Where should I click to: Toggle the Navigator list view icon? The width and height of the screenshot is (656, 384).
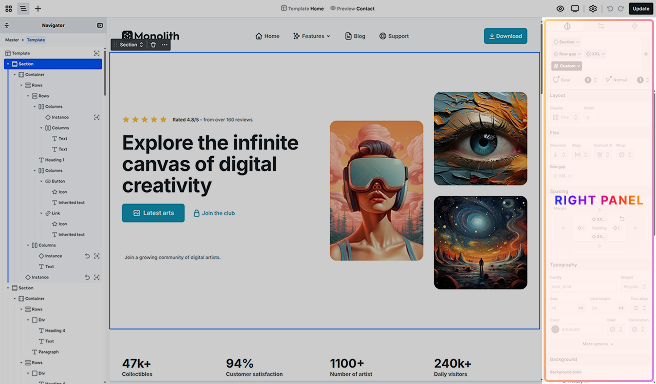tap(23, 8)
